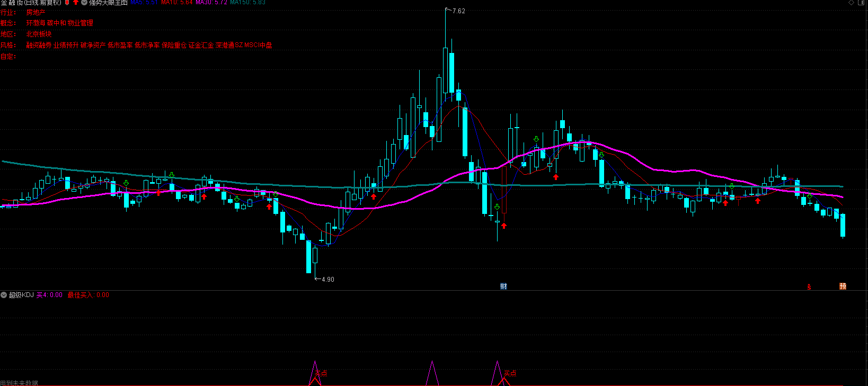Image resolution: width=868 pixels, height=386 pixels.
Task: Click the 7.62 high price label
Action: [x=459, y=11]
